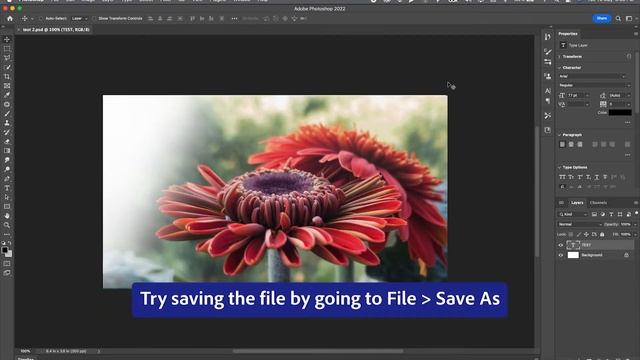Open the search icon at top right
This screenshot has height=360, width=640.
point(618,18)
